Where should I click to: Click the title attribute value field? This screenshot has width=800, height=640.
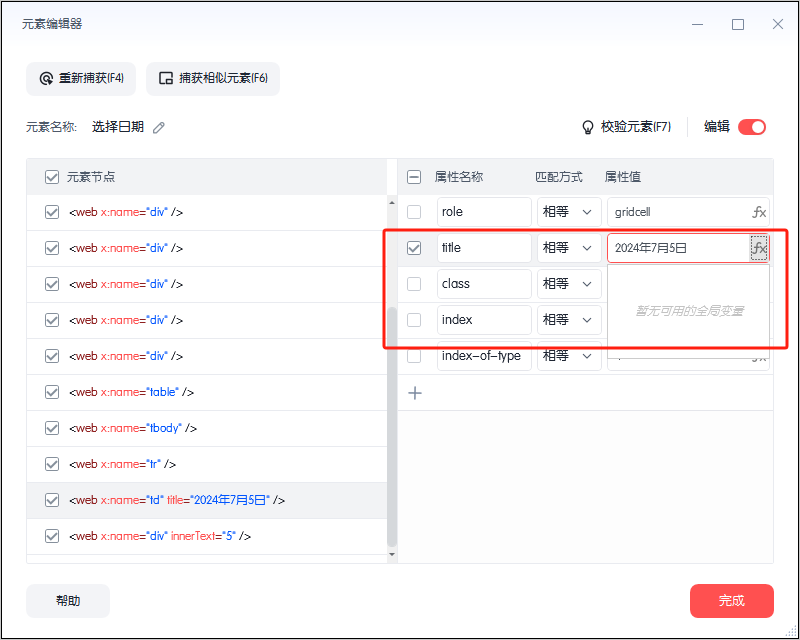(x=677, y=248)
